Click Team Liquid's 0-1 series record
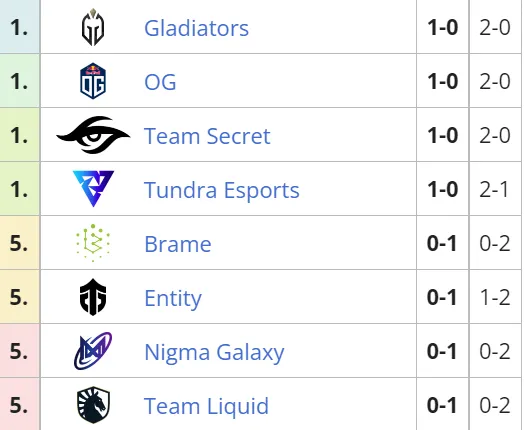524x430 pixels. (442, 405)
